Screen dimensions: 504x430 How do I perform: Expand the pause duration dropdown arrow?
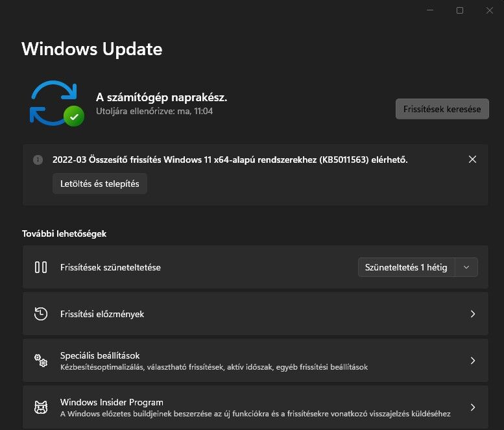(466, 267)
